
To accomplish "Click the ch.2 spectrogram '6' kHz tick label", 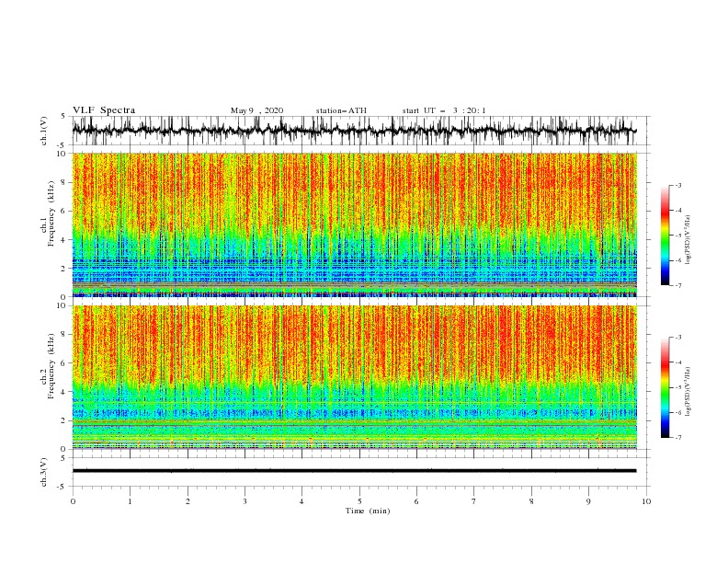I will point(63,363).
